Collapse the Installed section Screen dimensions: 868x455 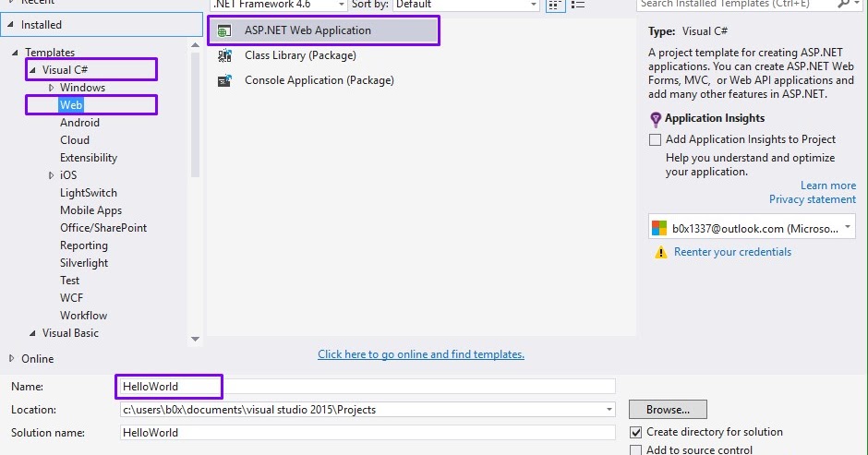10,24
